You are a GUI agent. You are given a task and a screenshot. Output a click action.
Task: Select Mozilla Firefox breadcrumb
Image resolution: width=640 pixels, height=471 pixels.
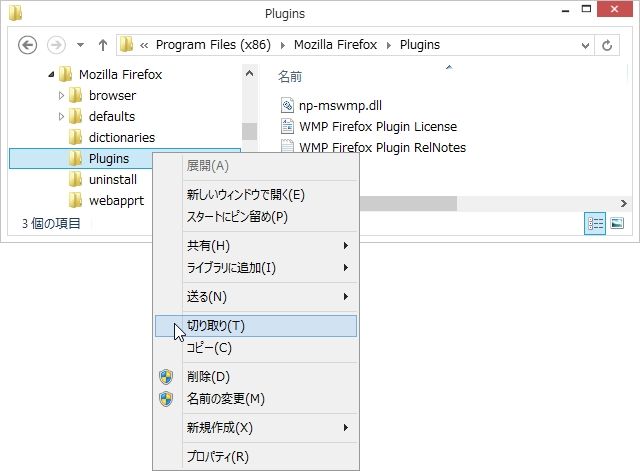tap(335, 44)
